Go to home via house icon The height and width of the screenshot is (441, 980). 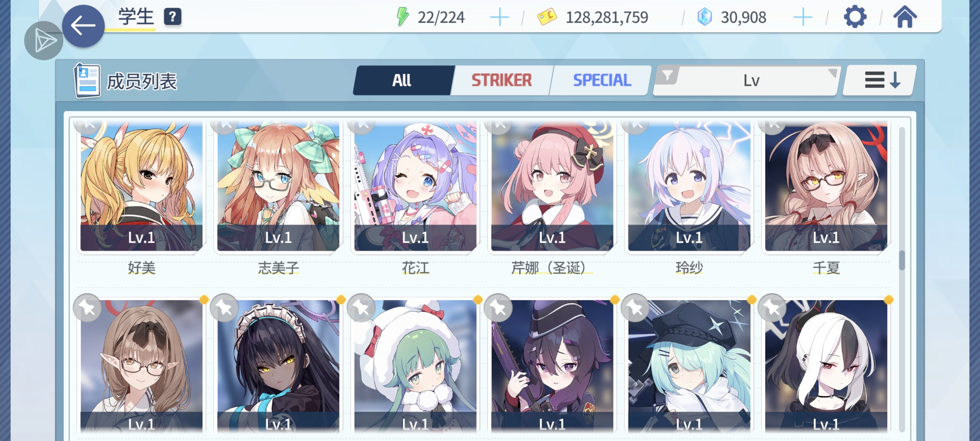click(x=905, y=17)
